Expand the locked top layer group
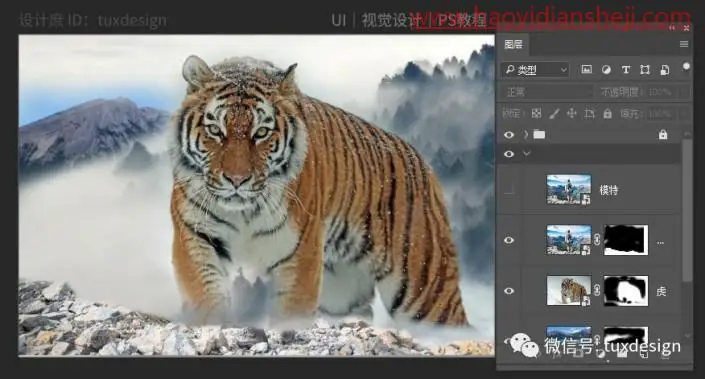The height and width of the screenshot is (379, 705). [x=526, y=134]
